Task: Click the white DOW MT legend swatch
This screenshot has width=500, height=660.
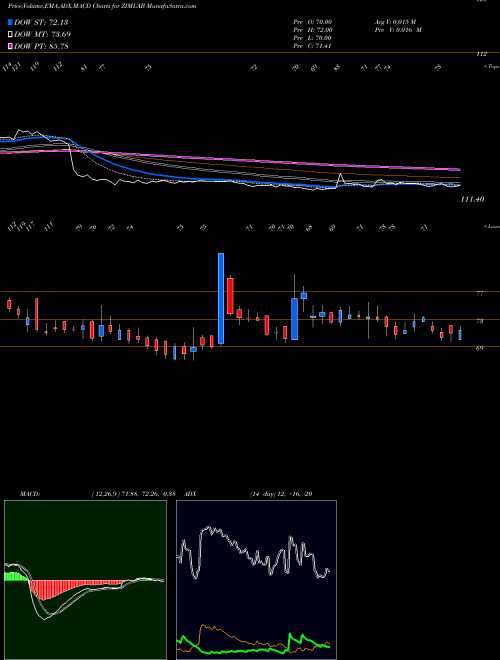Action: (x=10, y=35)
